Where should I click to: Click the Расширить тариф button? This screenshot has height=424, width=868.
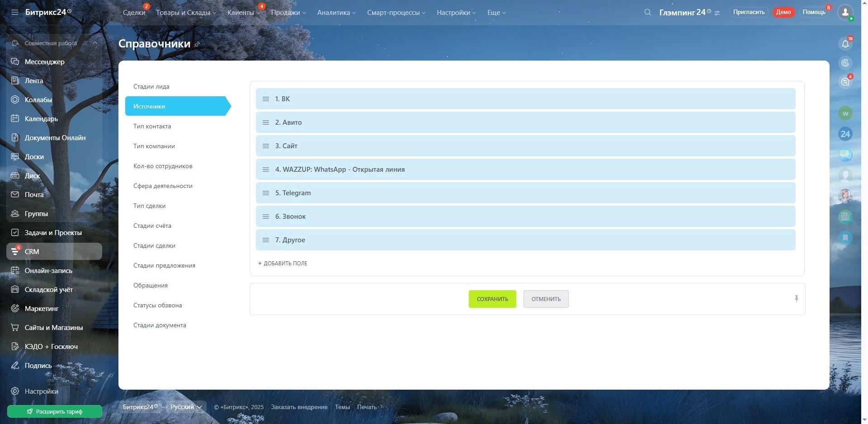pyautogui.click(x=55, y=411)
